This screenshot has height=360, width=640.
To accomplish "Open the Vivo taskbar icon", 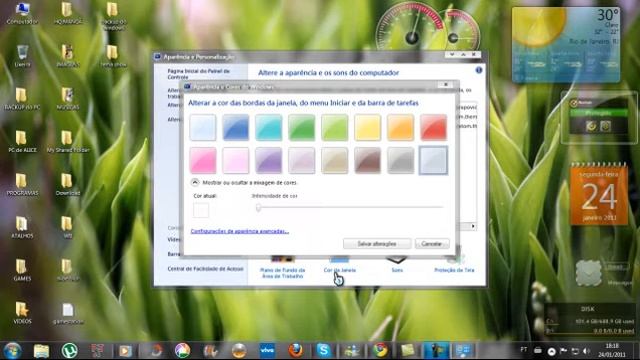I will coord(267,351).
